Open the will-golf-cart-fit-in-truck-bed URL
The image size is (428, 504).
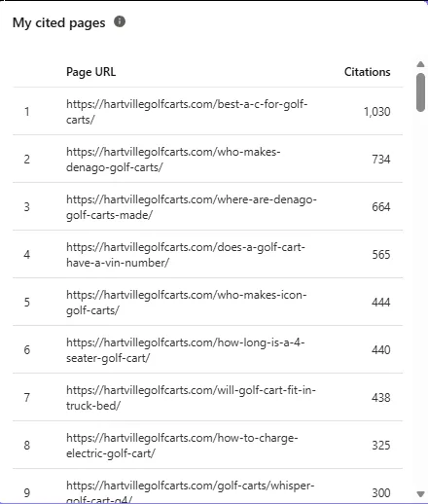[191, 398]
